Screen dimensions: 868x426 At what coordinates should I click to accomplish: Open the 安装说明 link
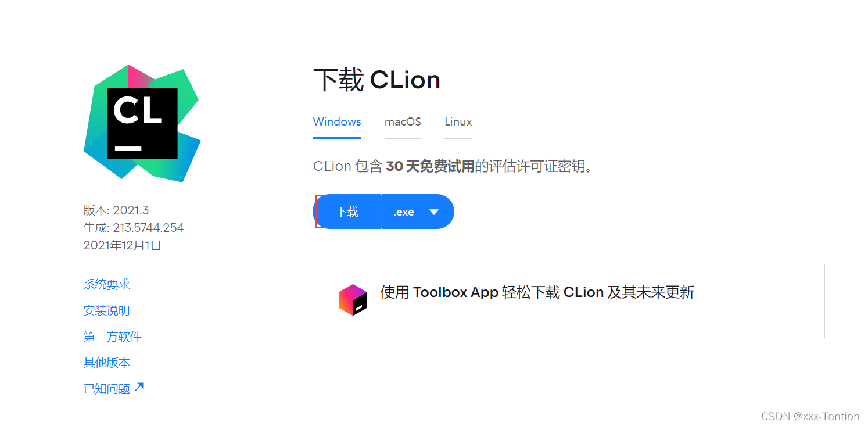(x=107, y=310)
